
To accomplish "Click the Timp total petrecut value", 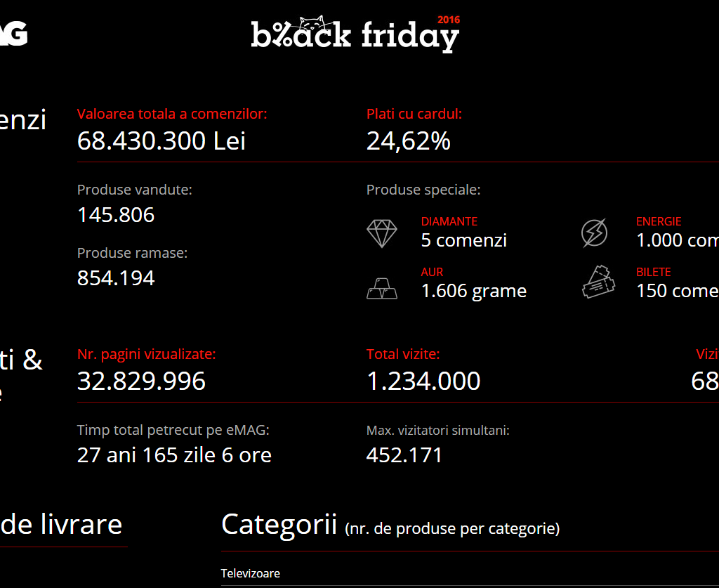I will (174, 455).
